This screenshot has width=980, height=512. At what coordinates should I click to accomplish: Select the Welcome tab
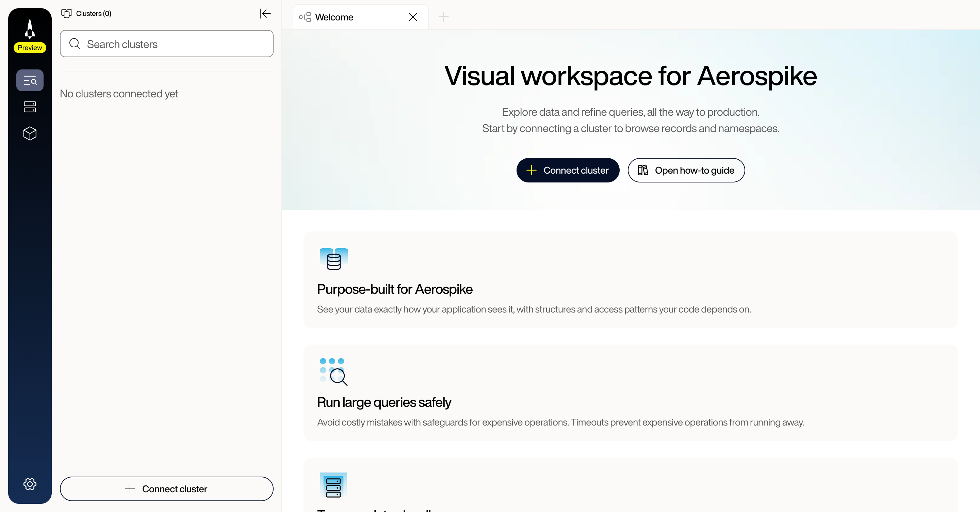pyautogui.click(x=334, y=17)
